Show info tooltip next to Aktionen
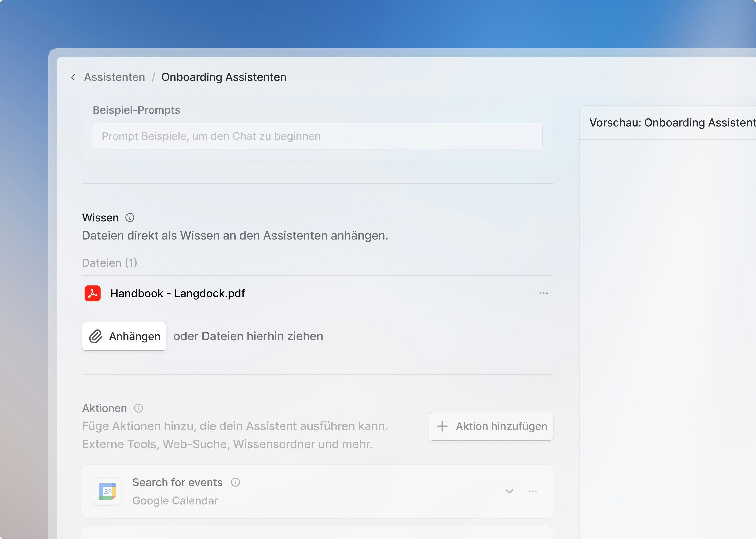756x539 pixels. (138, 408)
